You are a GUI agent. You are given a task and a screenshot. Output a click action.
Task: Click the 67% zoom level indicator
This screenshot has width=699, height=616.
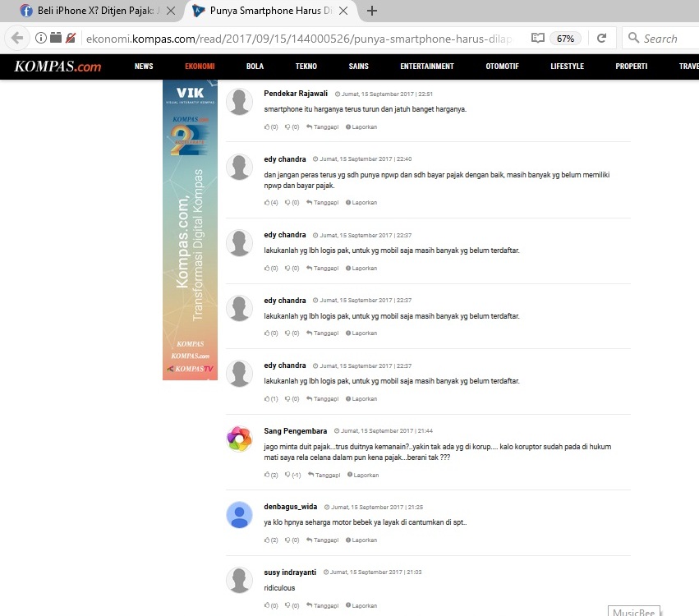click(x=565, y=39)
